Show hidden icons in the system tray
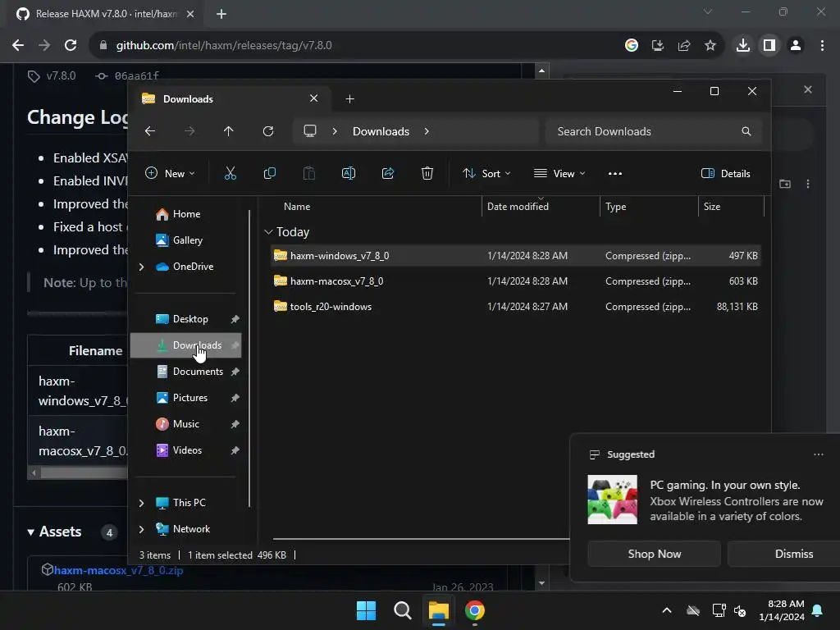 tap(667, 610)
